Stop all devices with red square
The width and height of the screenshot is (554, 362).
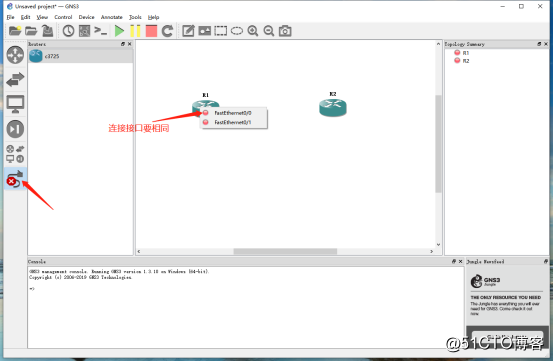pos(151,31)
